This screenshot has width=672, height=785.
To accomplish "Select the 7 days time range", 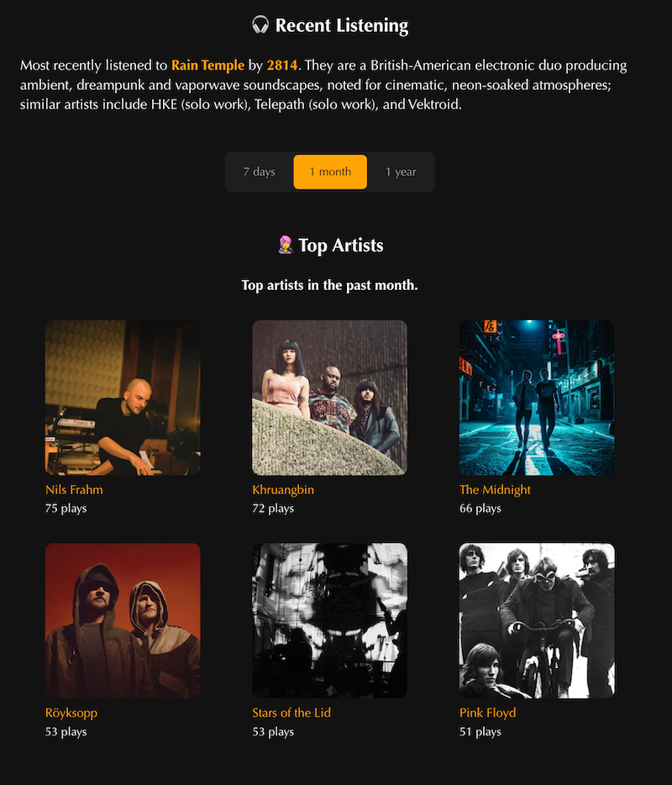I will click(x=260, y=171).
